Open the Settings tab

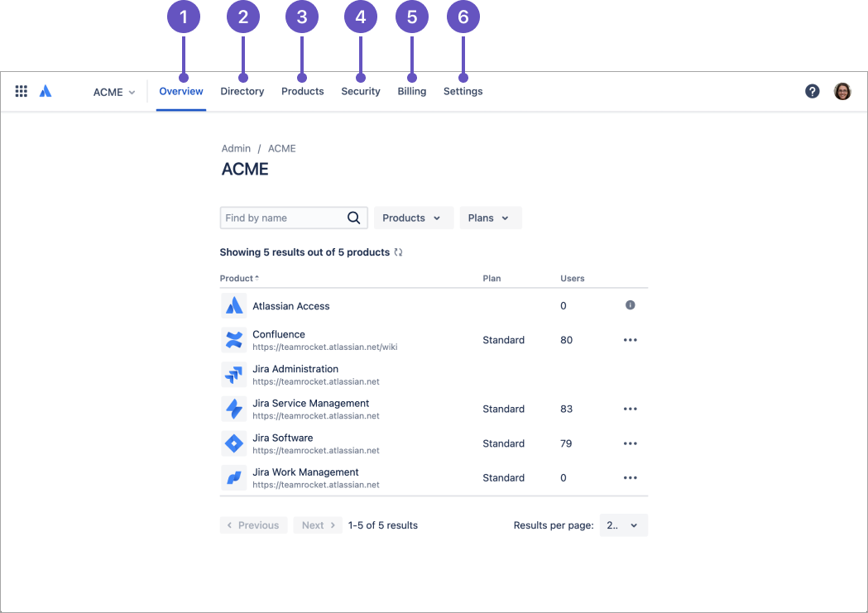click(463, 91)
